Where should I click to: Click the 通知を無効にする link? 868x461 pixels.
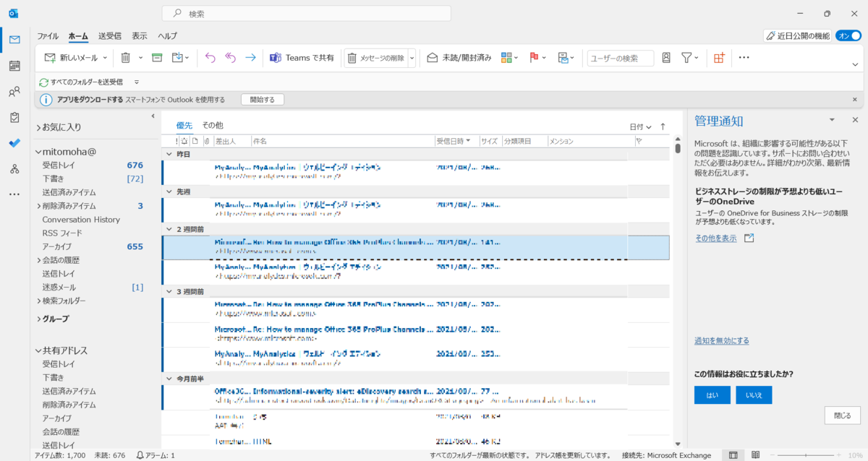pos(722,340)
